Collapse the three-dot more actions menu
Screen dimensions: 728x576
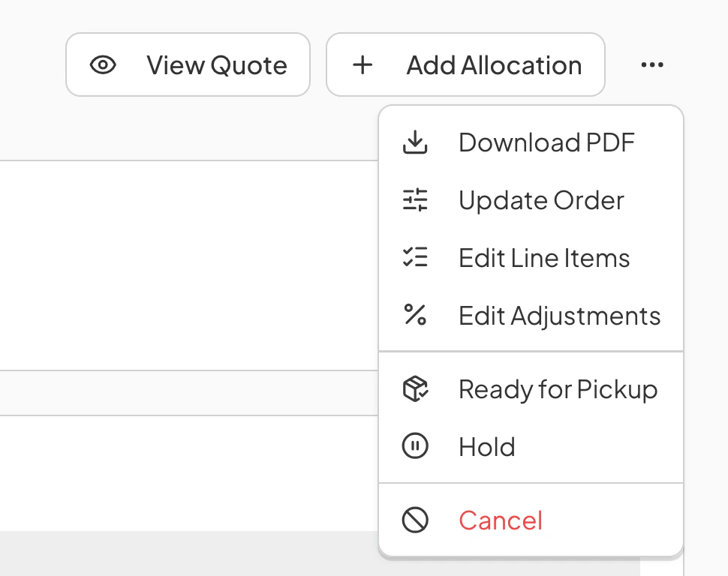(652, 65)
